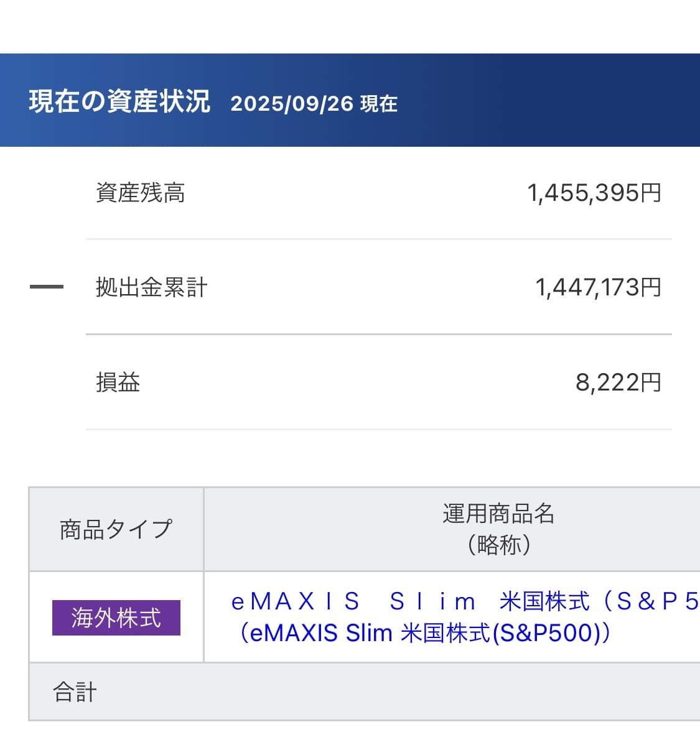Select the 損益 label

click(x=118, y=382)
